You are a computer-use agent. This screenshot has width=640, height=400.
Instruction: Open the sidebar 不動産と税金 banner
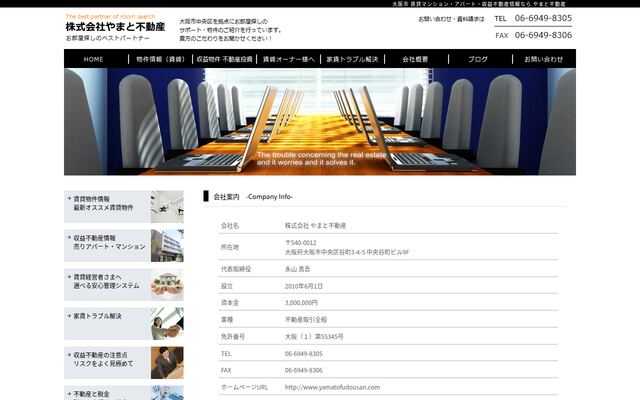click(124, 393)
